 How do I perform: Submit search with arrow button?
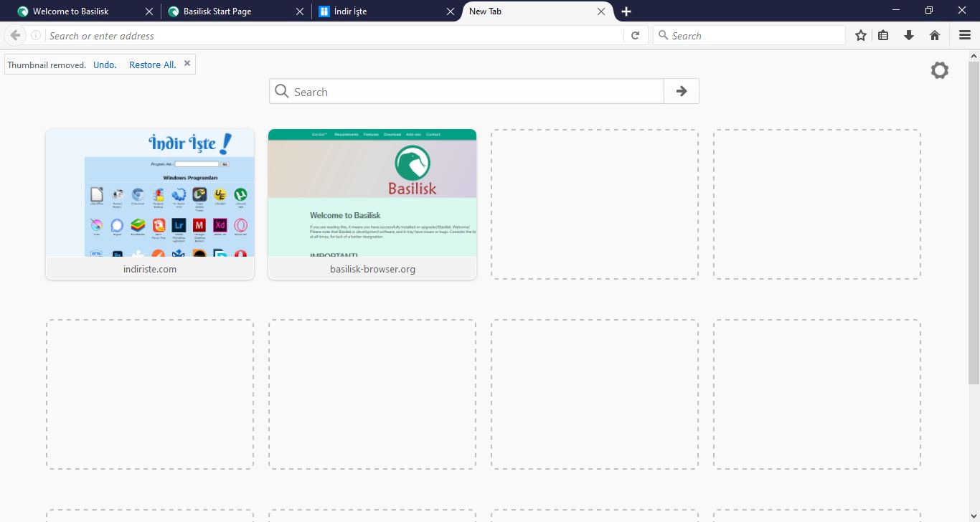coord(682,91)
